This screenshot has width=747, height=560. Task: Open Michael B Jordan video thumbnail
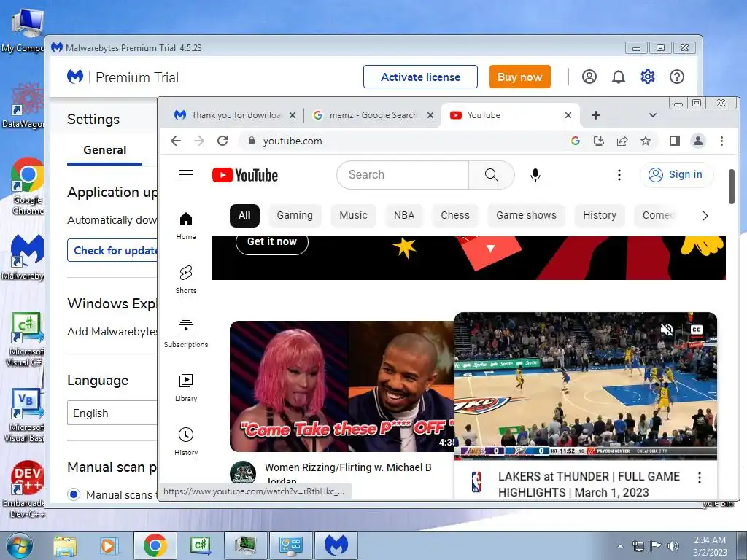(x=341, y=386)
